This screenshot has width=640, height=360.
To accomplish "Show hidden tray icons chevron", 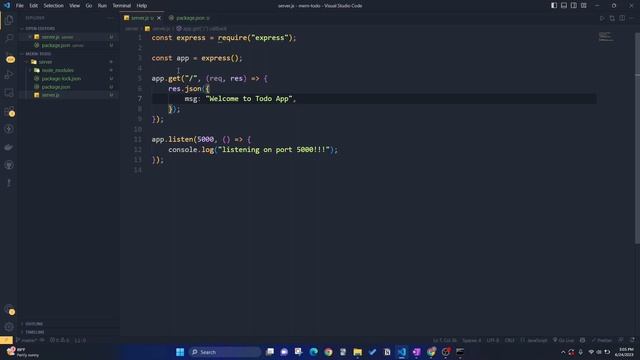I will [563, 352].
